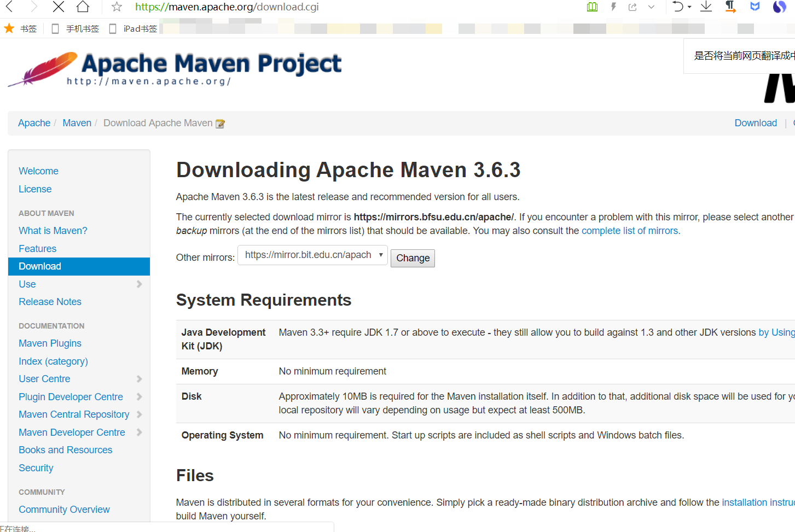
Task: Click the lightning speed mode icon
Action: tap(613, 7)
